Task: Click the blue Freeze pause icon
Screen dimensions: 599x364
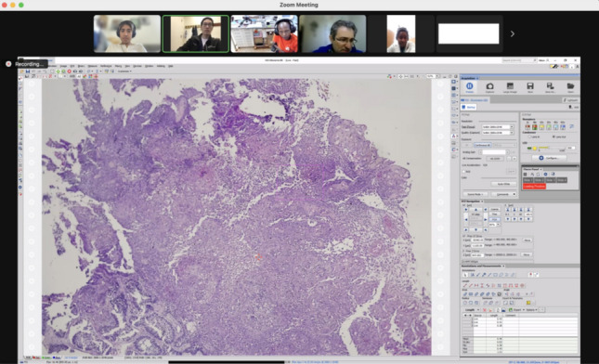Action: tap(470, 86)
